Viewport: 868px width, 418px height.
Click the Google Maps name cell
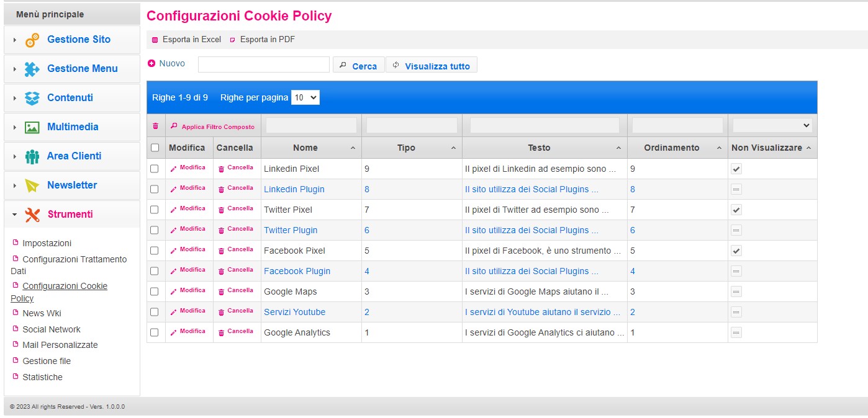(x=311, y=291)
